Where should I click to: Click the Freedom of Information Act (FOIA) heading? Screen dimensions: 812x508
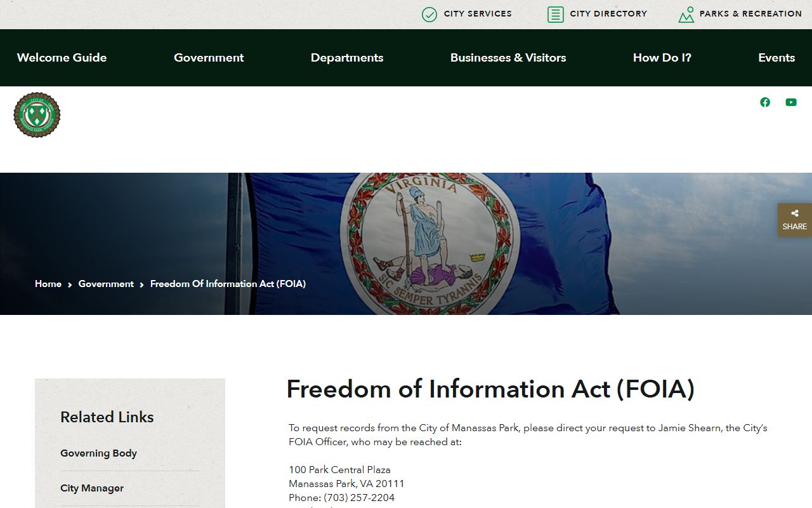point(490,389)
